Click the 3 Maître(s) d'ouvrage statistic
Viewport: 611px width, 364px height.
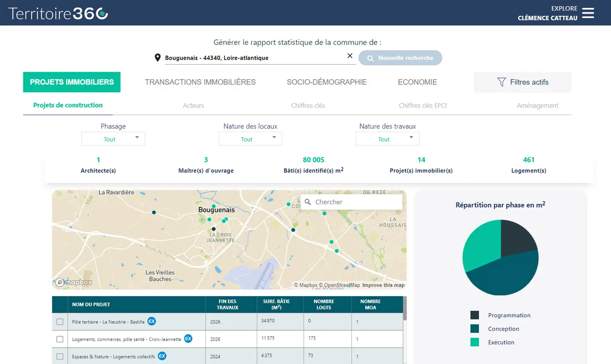206,165
